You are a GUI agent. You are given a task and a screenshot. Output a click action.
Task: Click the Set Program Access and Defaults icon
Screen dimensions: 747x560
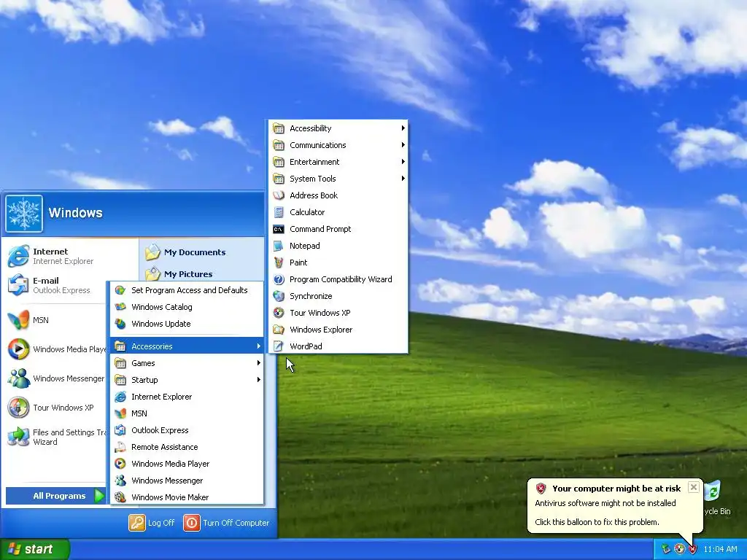click(120, 290)
